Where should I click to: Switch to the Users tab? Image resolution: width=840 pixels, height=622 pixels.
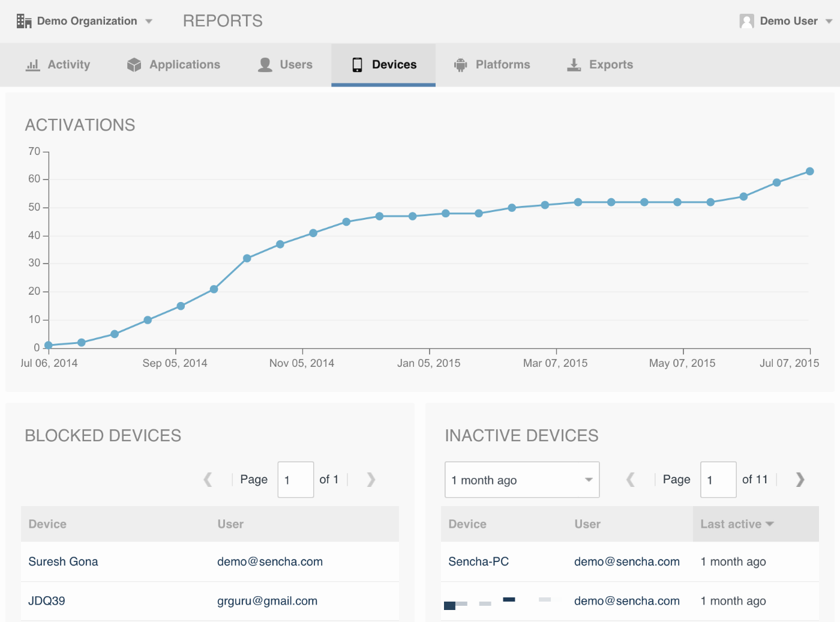coord(286,65)
